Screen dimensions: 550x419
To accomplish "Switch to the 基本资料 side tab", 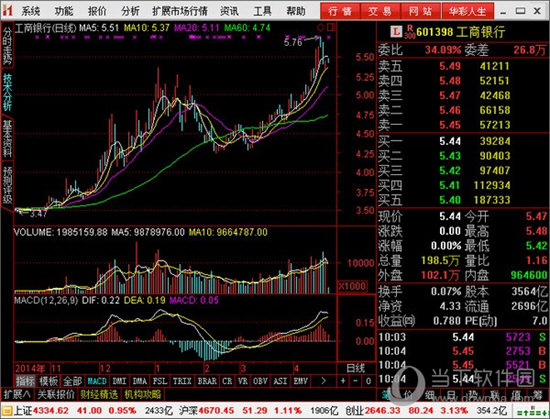I will coord(7,138).
